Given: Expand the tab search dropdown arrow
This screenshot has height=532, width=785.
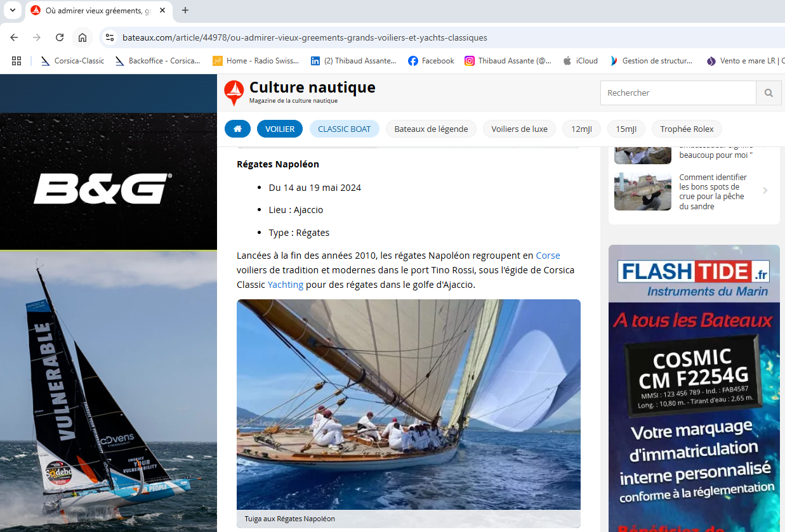Looking at the screenshot, I should [x=12, y=10].
